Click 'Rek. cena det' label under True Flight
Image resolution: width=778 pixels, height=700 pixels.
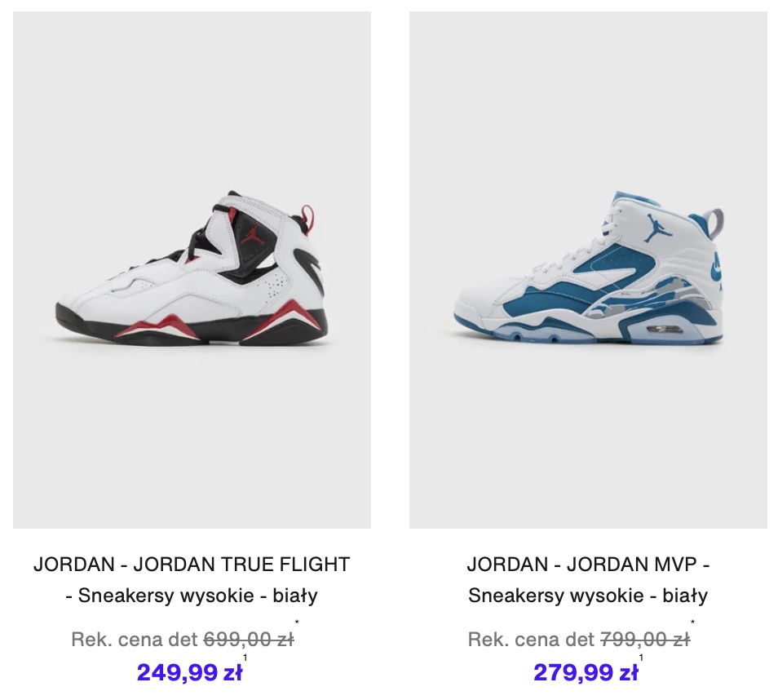[135, 639]
